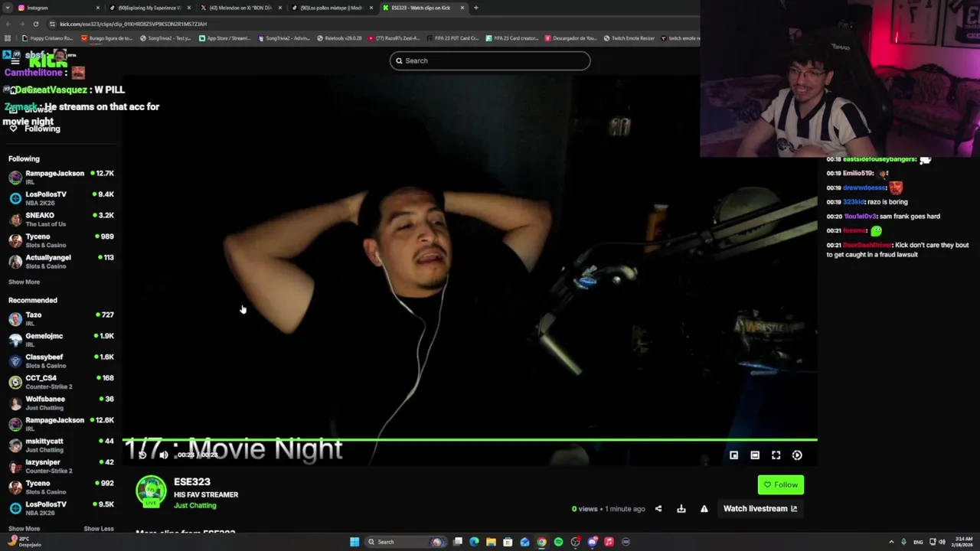Image resolution: width=980 pixels, height=551 pixels.
Task: Enter fullscreen on the video player
Action: pos(776,455)
